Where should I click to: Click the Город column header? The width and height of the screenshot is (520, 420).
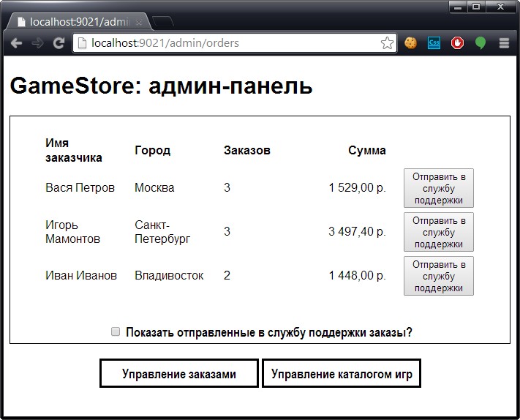(x=153, y=150)
